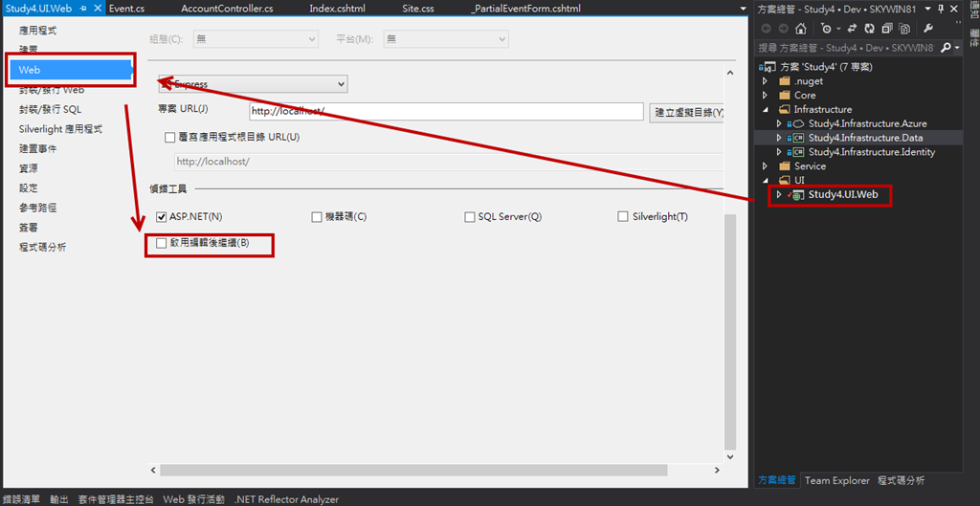Viewport: 980px width, 506px height.
Task: Toggle the ASP.NET(N) debugger checkbox
Action: tap(161, 217)
